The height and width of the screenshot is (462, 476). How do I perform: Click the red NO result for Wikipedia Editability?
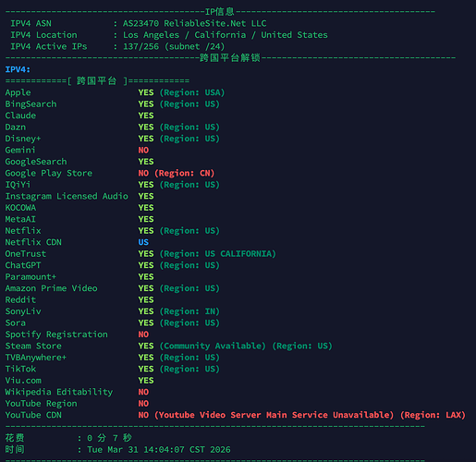pos(143,392)
